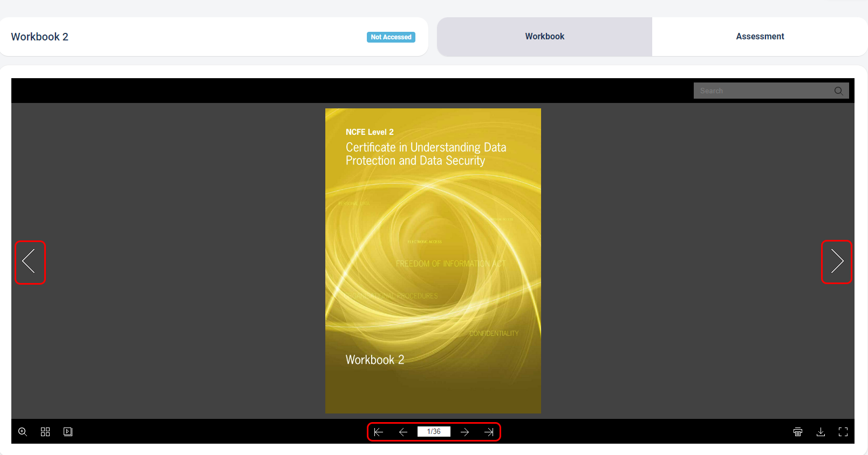Image resolution: width=868 pixels, height=455 pixels.
Task: Go to the previous page using left chevron
Action: click(x=29, y=261)
